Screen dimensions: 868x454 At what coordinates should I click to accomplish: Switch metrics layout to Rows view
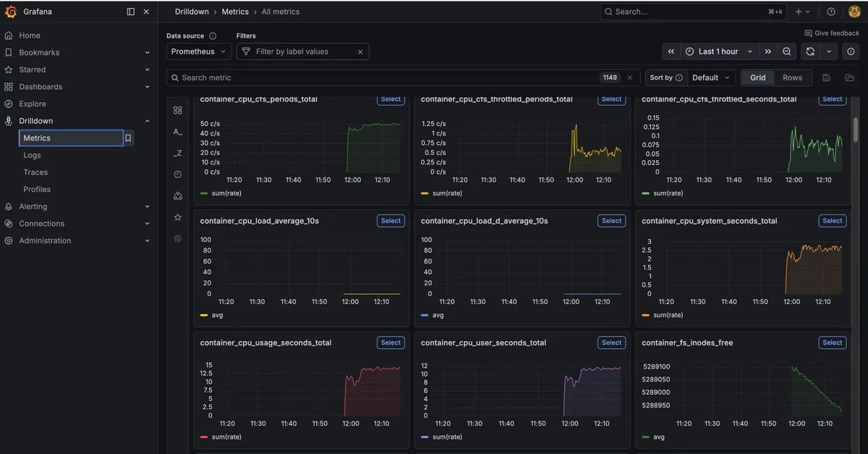pyautogui.click(x=792, y=77)
